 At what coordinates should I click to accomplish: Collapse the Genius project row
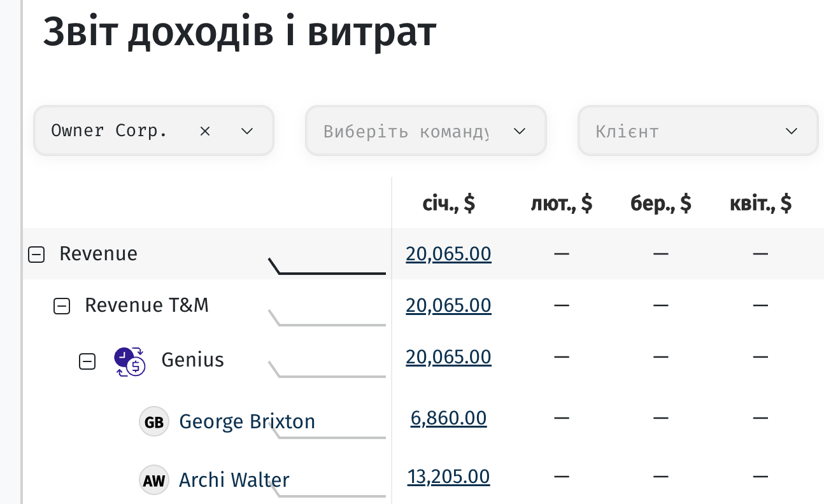(x=87, y=361)
